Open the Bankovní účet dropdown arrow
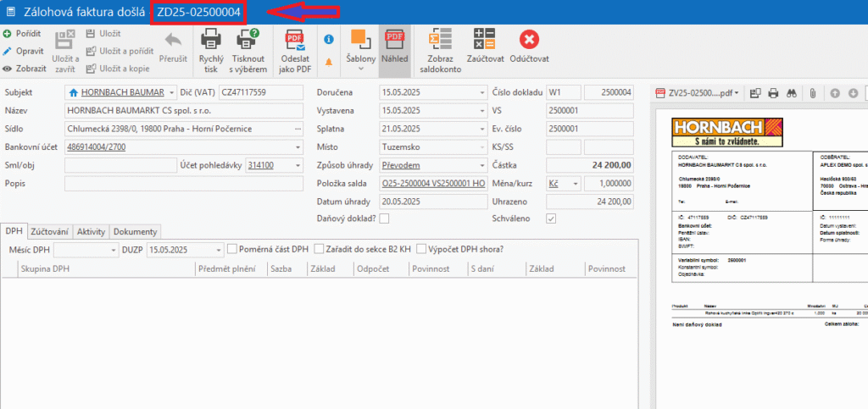This screenshot has width=868, height=409. (x=298, y=148)
